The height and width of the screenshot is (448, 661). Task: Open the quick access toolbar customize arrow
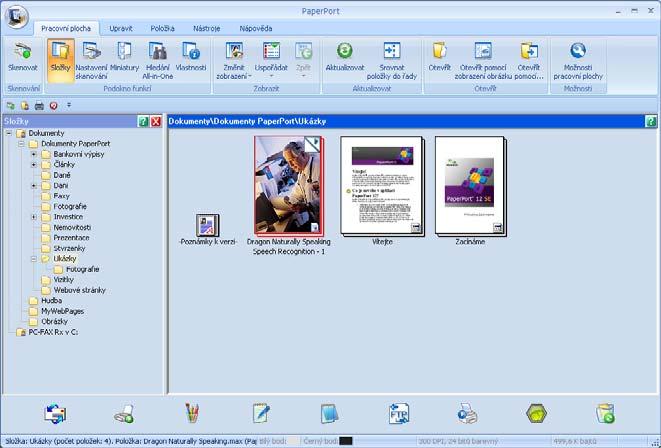[69, 105]
